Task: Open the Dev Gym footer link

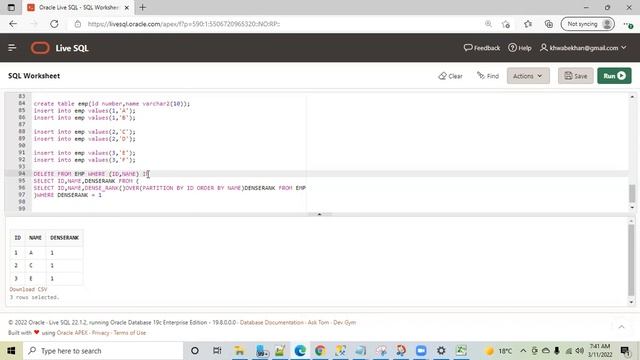Action: 344,322
